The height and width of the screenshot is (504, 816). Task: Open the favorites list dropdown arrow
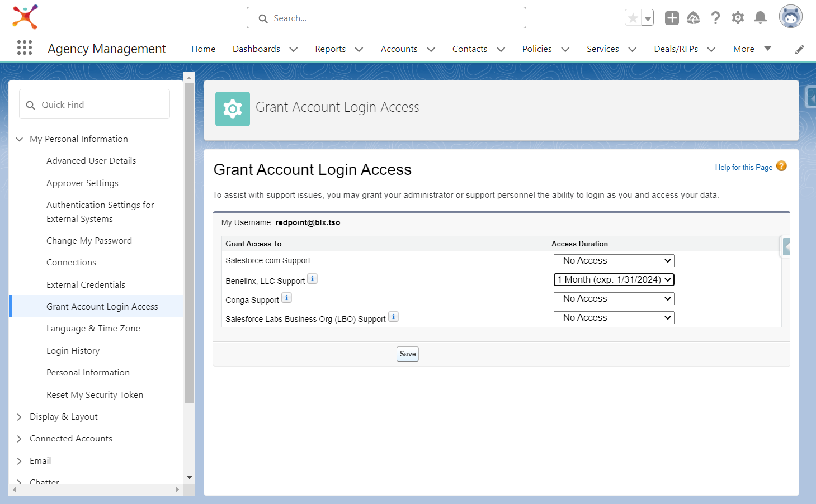pos(648,18)
